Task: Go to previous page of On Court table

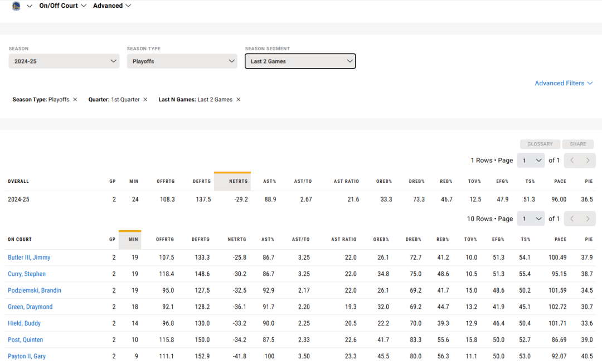Action: [x=572, y=219]
